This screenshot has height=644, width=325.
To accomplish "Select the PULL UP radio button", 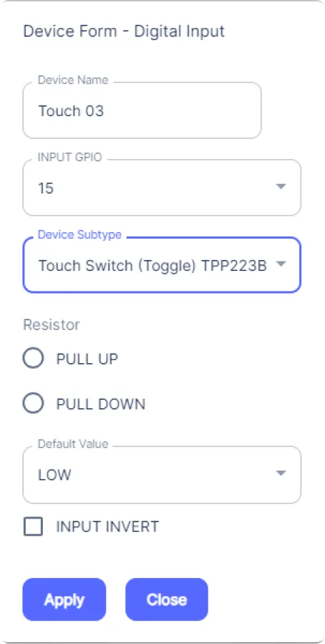I will point(33,359).
